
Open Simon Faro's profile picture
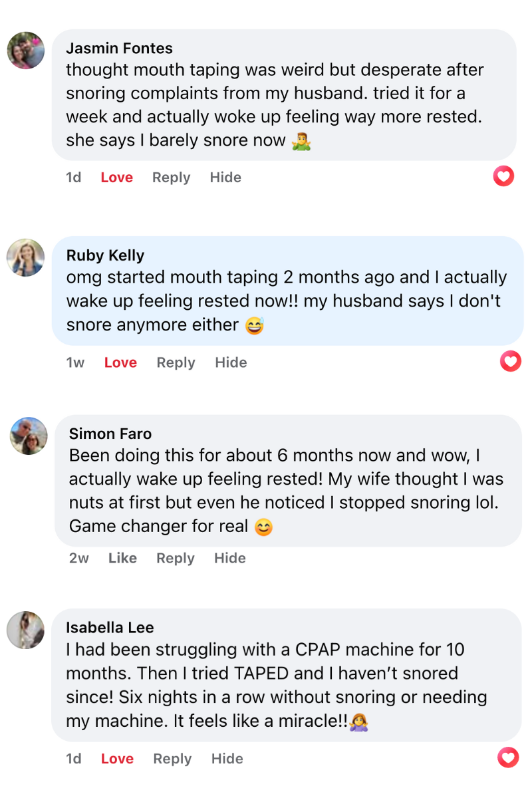point(29,436)
